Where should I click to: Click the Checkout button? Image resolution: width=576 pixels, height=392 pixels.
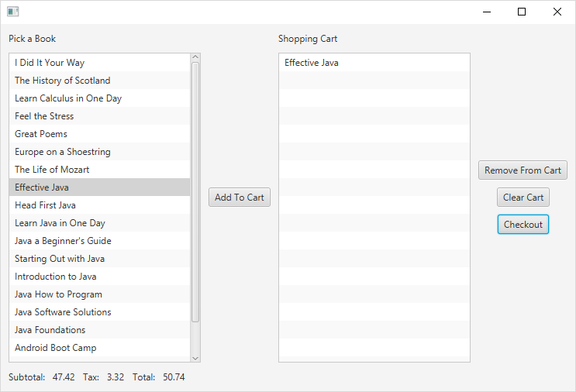(523, 224)
